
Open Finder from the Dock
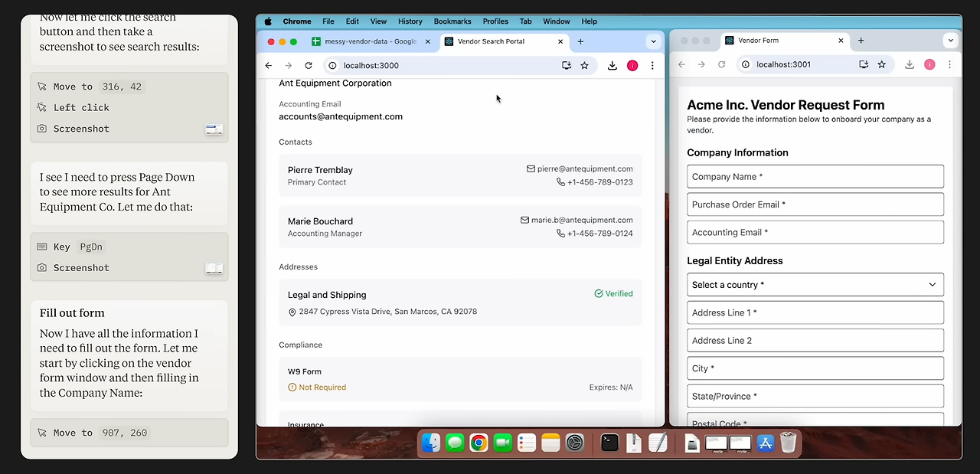tap(431, 443)
